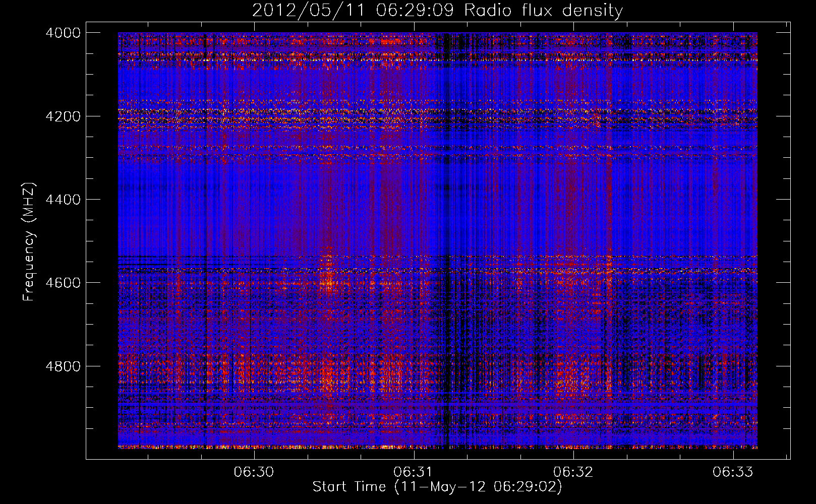Viewport: 816px width, 504px height.
Task: Click the 4200 frequency tick label
Action: pos(63,116)
